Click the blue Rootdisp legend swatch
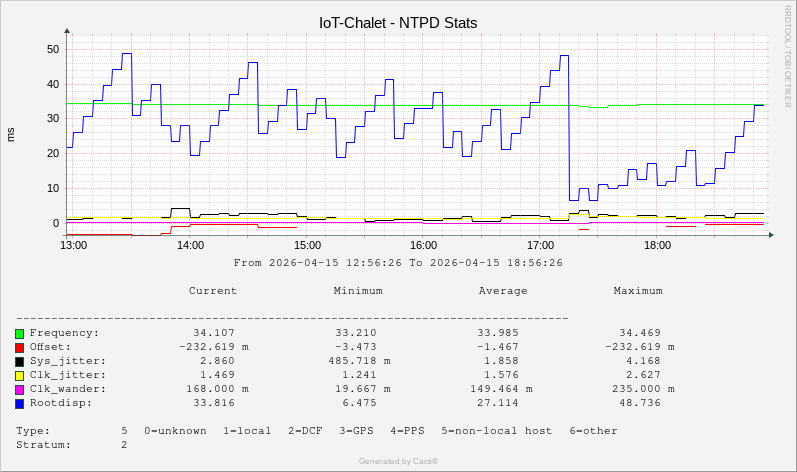797x472 pixels. pyautogui.click(x=19, y=403)
